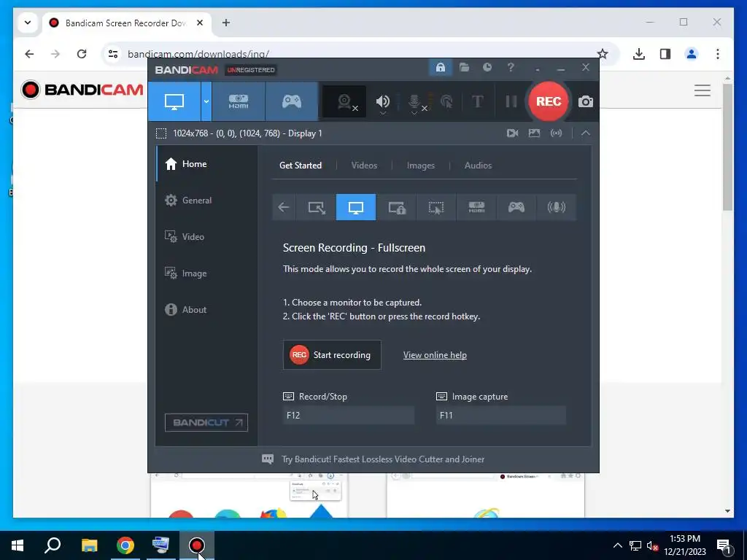Screen dimensions: 747x560
Task: Open Chrome downloads icon
Action: point(639,54)
